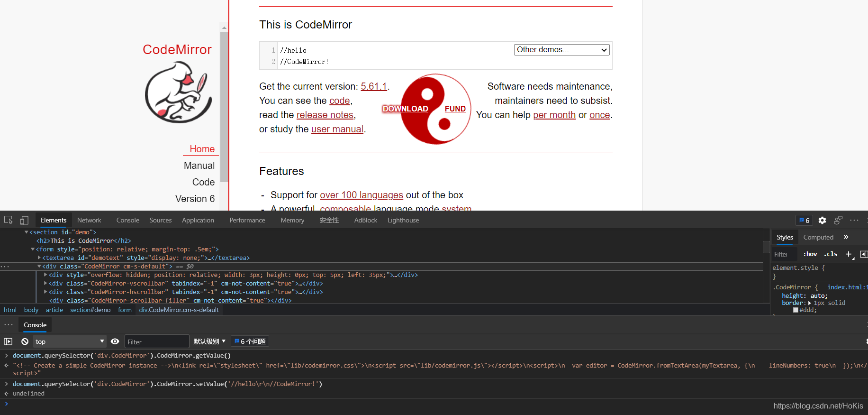This screenshot has height=415, width=868.
Task: Toggle the .cls element classes panel
Action: 831,254
